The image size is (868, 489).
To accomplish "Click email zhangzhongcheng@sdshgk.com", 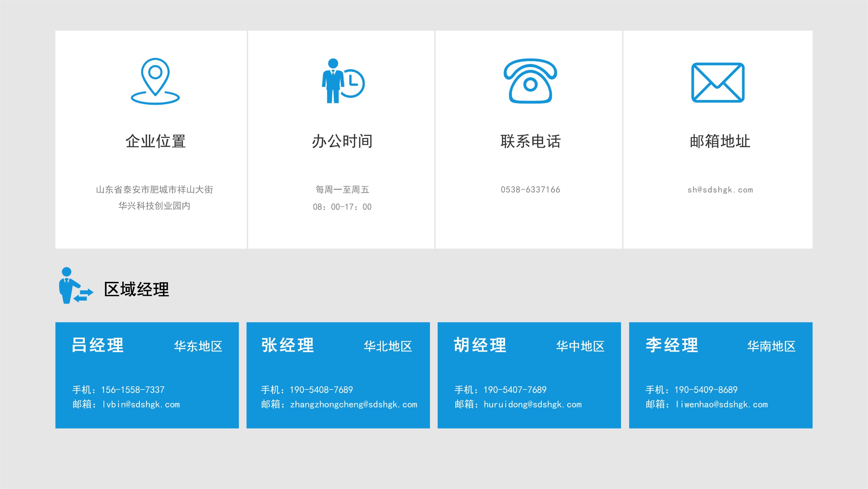I will click(x=354, y=404).
